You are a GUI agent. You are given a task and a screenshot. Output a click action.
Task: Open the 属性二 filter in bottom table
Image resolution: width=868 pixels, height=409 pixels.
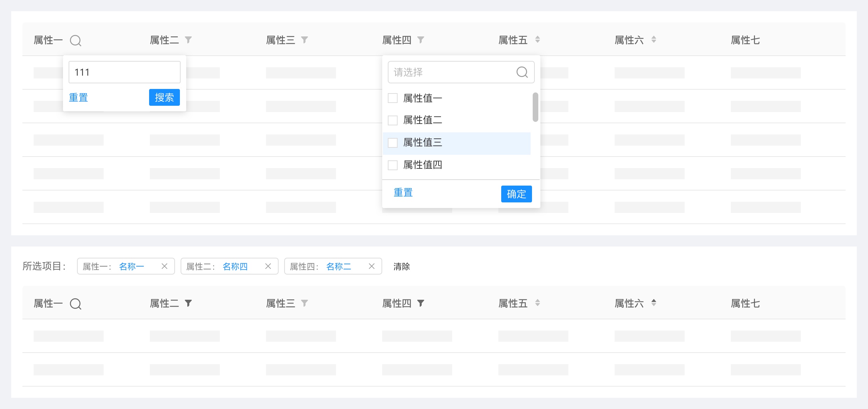(188, 303)
